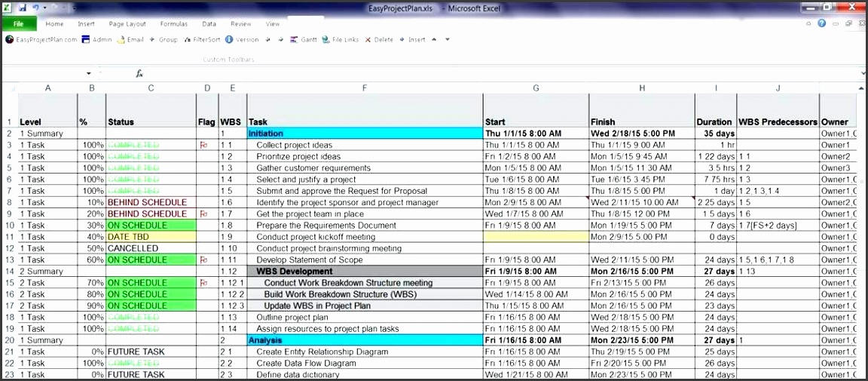
Task: Open the Undo history dropdown arrow
Action: (45, 8)
